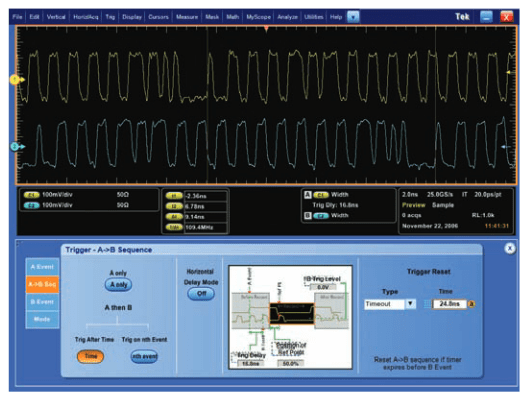Click the Trigger Reset Time 24.8ns field
Image resolution: width=525 pixels, height=396 pixels.
pyautogui.click(x=449, y=304)
